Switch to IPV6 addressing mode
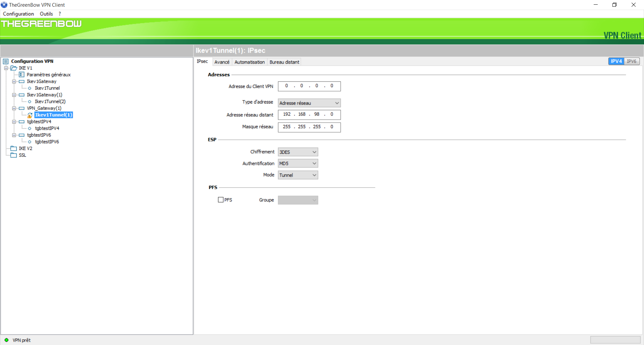 pos(632,61)
